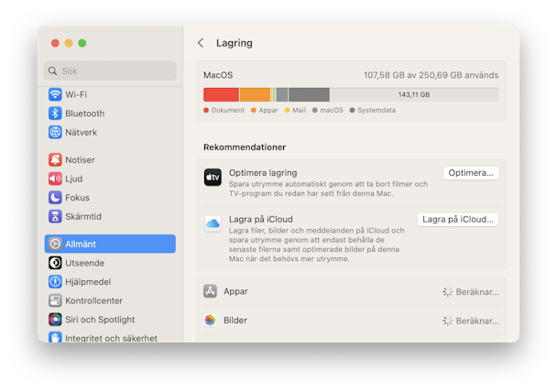Click the red Dokument segment of storage bar
The width and height of the screenshot is (557, 392).
[x=221, y=95]
